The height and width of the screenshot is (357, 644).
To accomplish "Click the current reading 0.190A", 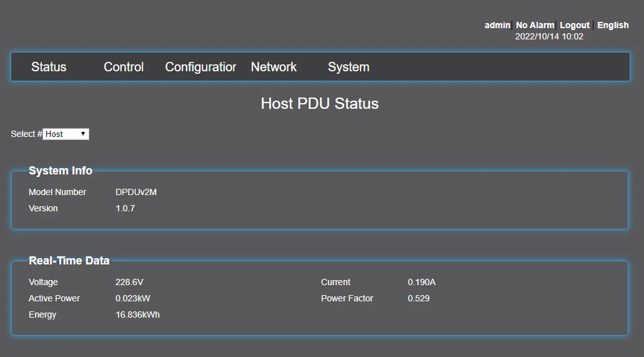I will coord(422,282).
